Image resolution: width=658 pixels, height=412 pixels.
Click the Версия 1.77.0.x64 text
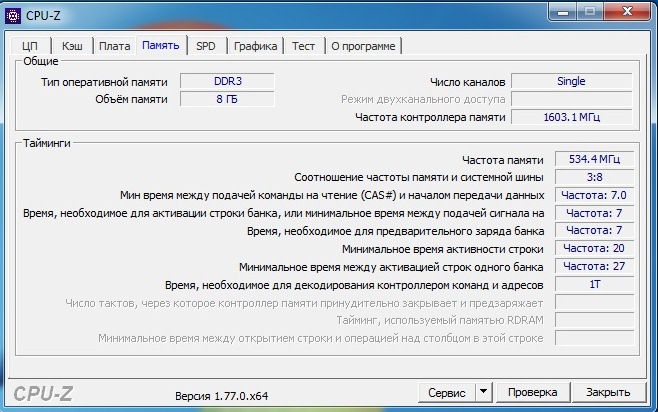coord(222,396)
